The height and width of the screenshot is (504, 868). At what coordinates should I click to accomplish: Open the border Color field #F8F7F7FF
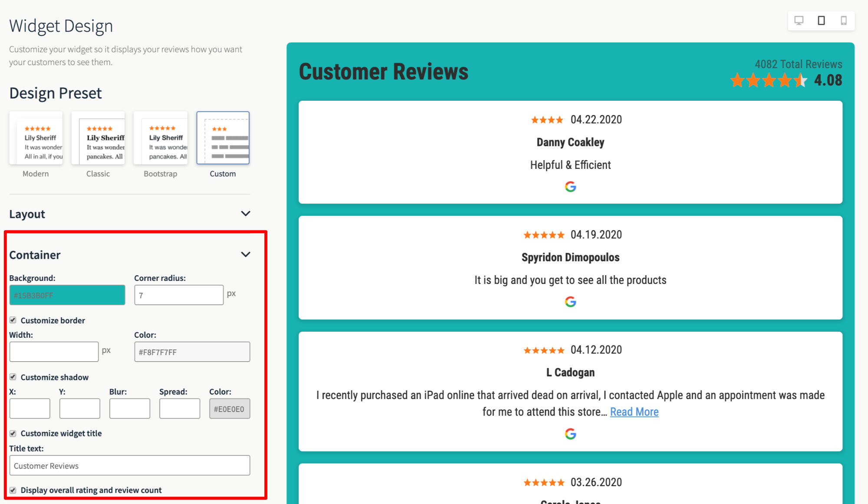192,352
